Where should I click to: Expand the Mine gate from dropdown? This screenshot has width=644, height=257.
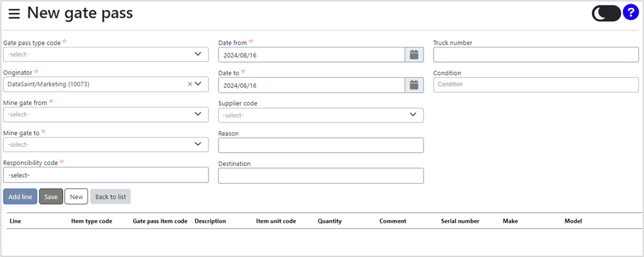pos(106,114)
